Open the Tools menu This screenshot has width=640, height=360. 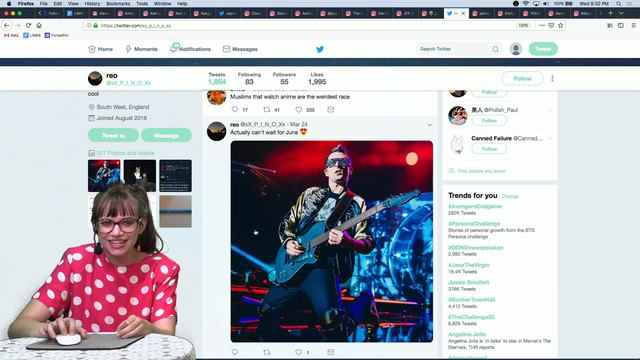pos(142,3)
